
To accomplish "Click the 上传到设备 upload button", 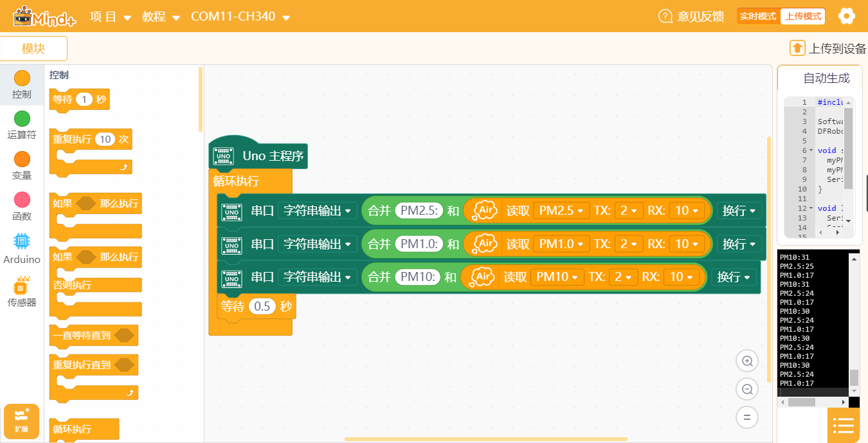I will (828, 48).
